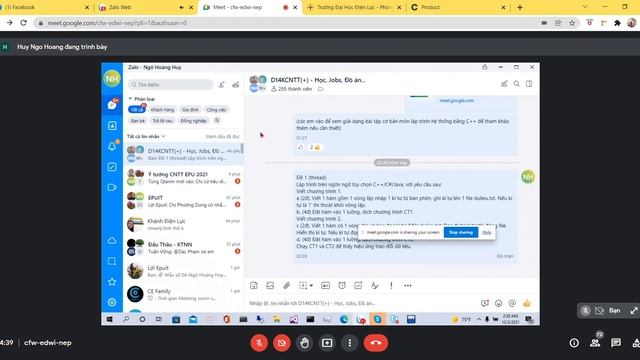Image resolution: width=640 pixels, height=360 pixels.
Task: Click the meet.google.com address bar
Action: coord(286,23)
